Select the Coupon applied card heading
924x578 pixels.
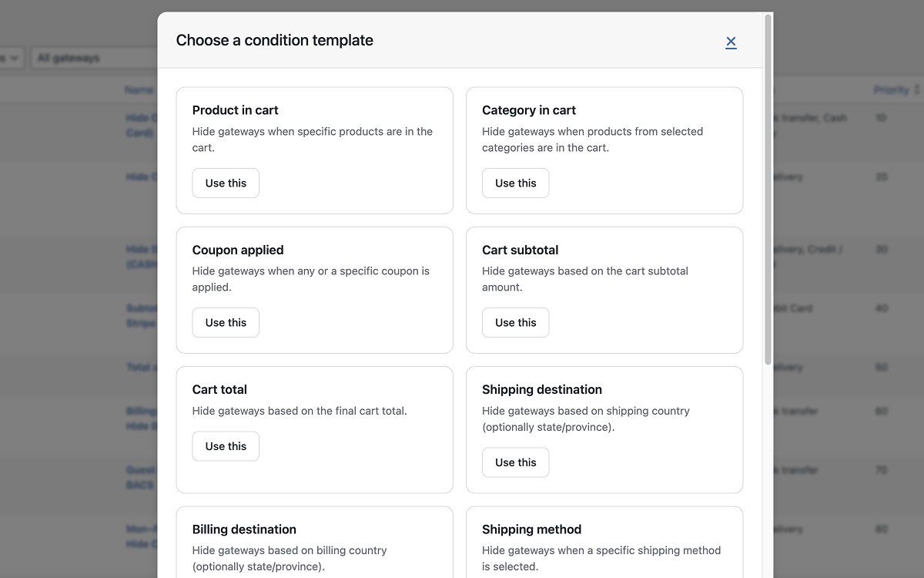click(x=238, y=250)
